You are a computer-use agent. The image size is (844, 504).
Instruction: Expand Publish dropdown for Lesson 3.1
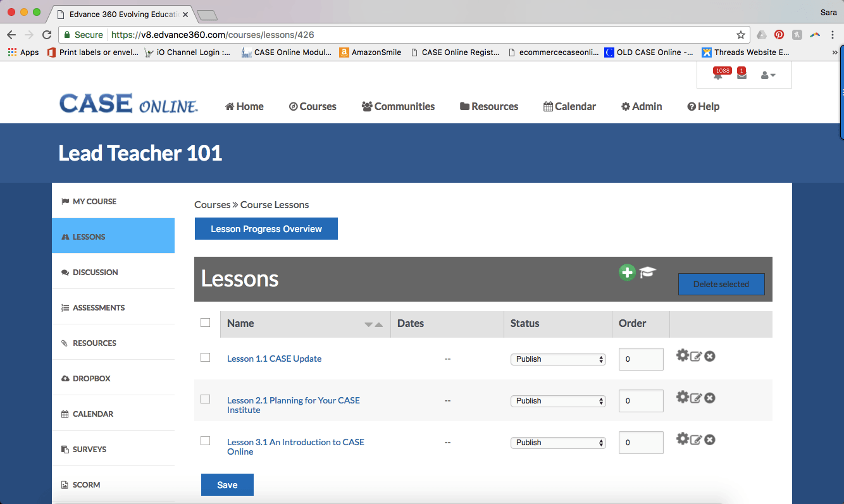tap(557, 443)
